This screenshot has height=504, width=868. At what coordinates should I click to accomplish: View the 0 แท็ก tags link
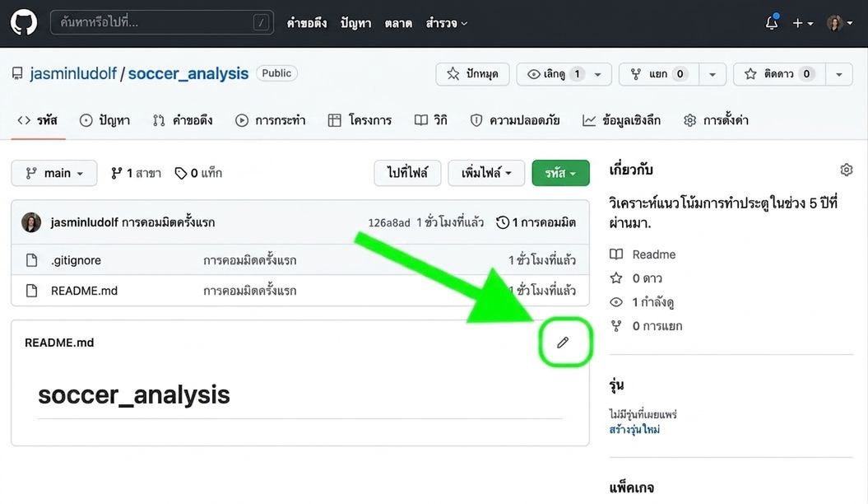point(199,174)
